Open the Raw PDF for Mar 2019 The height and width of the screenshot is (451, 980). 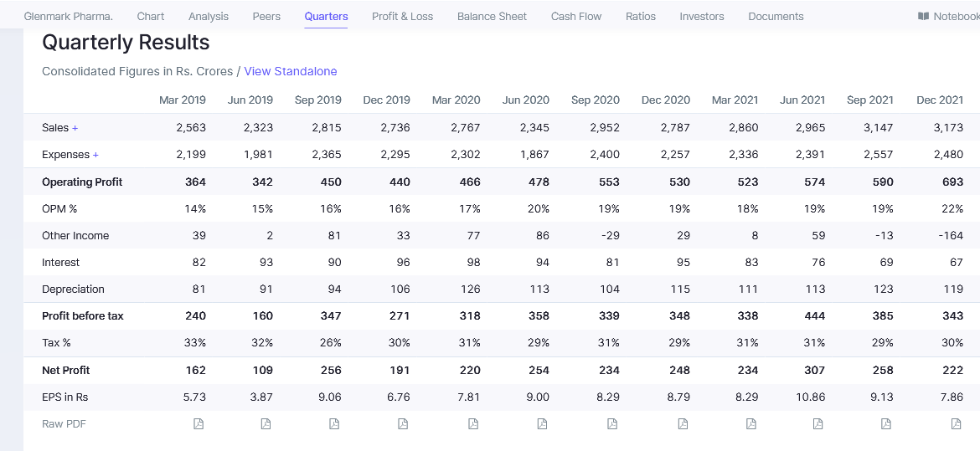pyautogui.click(x=199, y=424)
